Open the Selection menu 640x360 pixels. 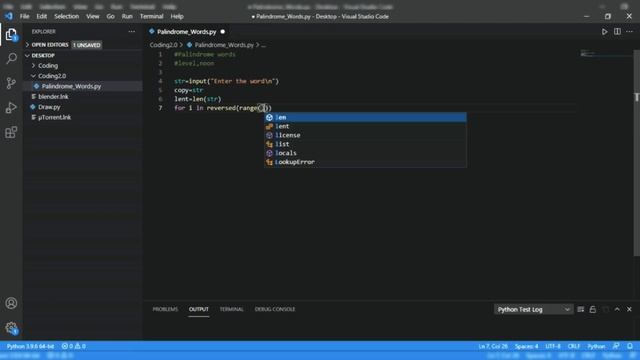(x=66, y=16)
